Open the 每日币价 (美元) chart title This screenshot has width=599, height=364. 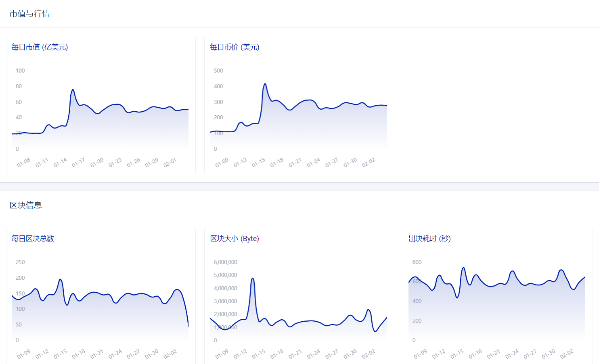pyautogui.click(x=235, y=47)
